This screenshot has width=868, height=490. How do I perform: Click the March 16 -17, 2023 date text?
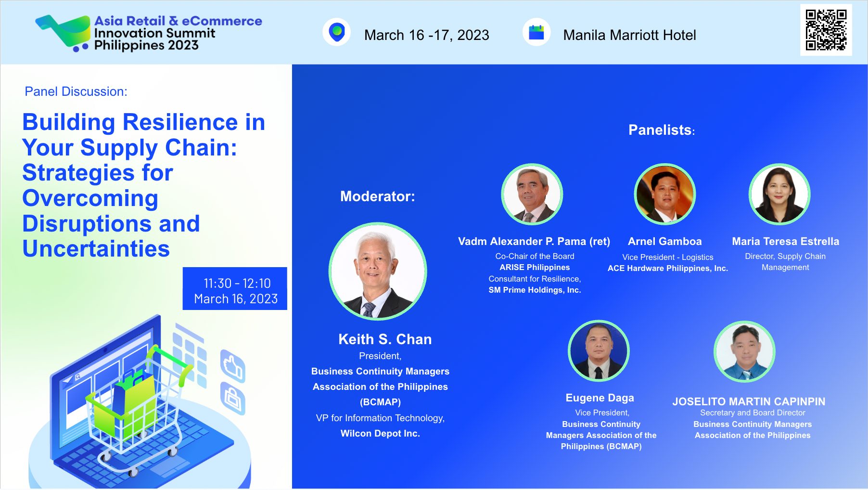coord(426,35)
